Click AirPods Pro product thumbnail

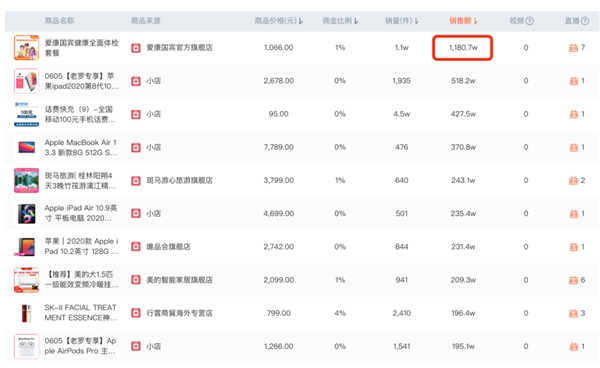point(26,346)
